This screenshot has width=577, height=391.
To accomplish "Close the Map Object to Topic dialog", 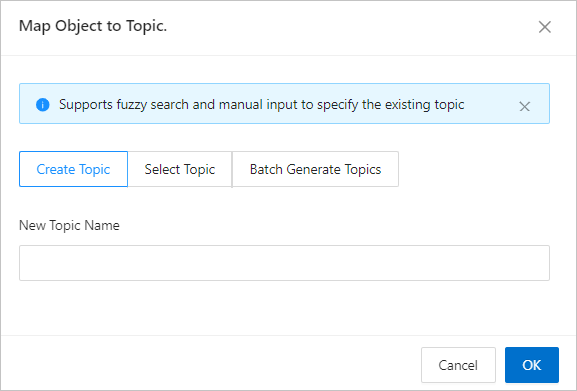I will tap(545, 27).
